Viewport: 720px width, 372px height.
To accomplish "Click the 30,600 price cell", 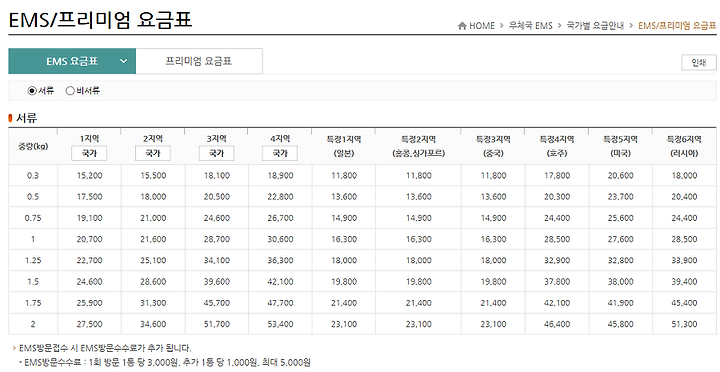I will [x=280, y=239].
